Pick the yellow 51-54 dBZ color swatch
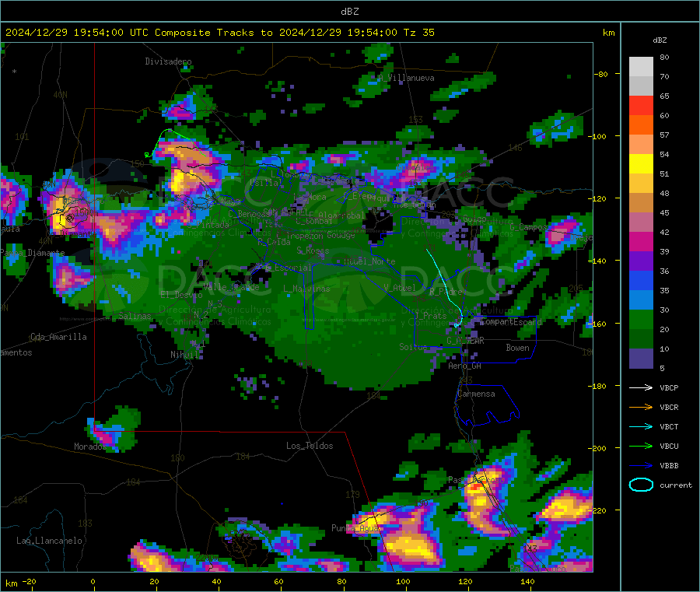700x592 pixels. click(x=641, y=164)
